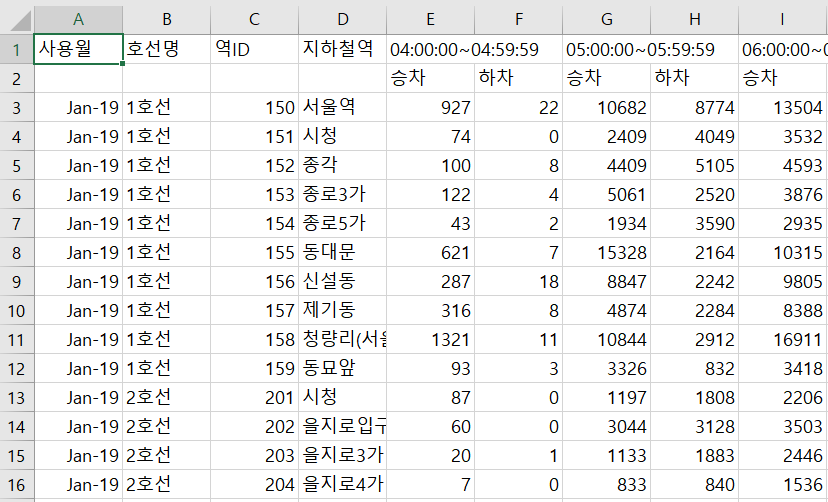Viewport: 828px width, 502px height.
Task: Click the value 1321 in column E
Action: click(430, 339)
